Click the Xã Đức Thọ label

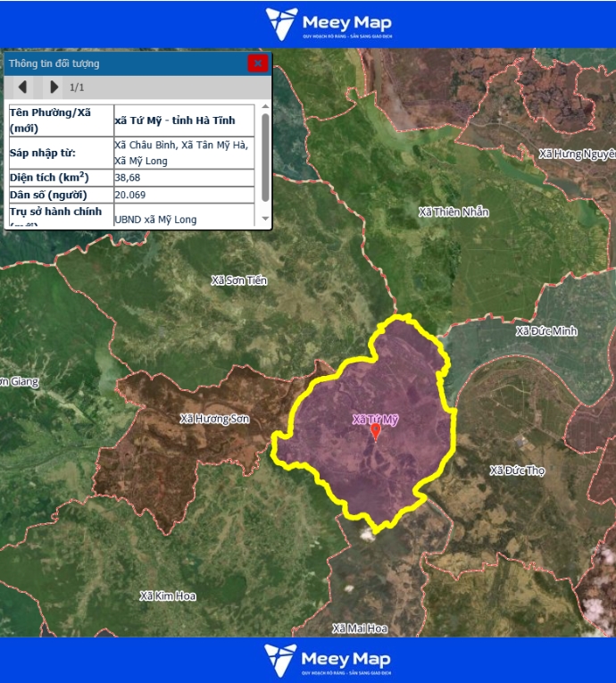pos(517,471)
